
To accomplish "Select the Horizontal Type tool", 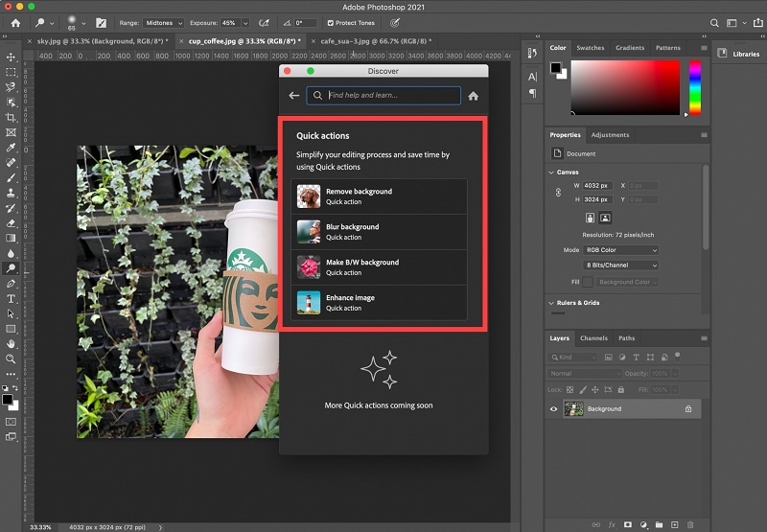I will pos(11,299).
